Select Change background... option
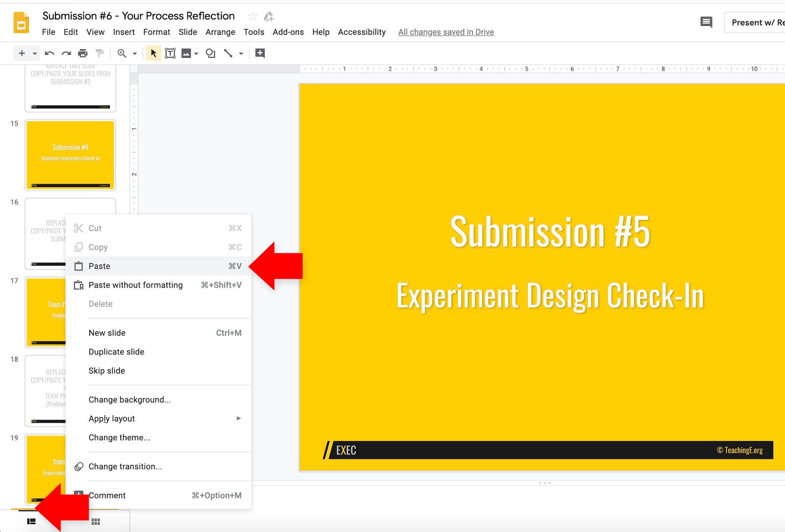785x532 pixels. coord(158,399)
